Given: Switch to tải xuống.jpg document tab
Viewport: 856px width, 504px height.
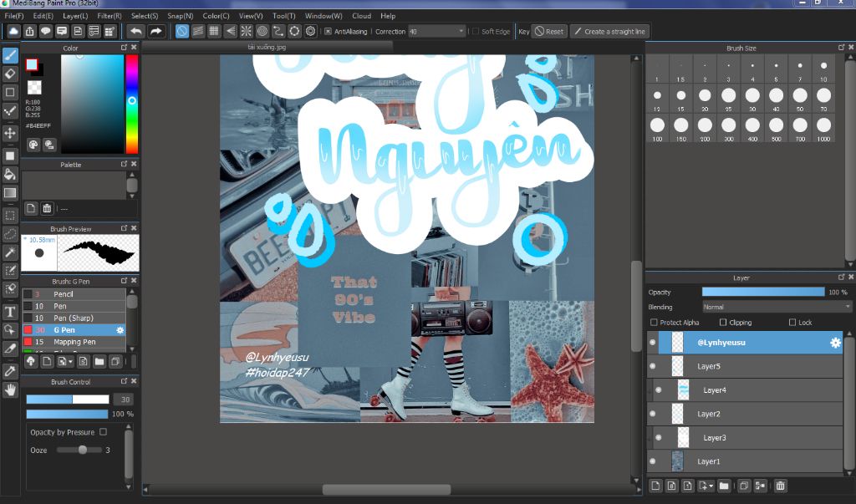Looking at the screenshot, I should [267, 48].
